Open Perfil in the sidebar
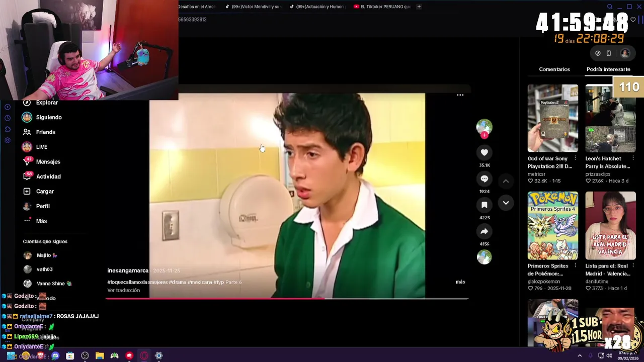Image resolution: width=644 pixels, height=362 pixels. pos(36,206)
